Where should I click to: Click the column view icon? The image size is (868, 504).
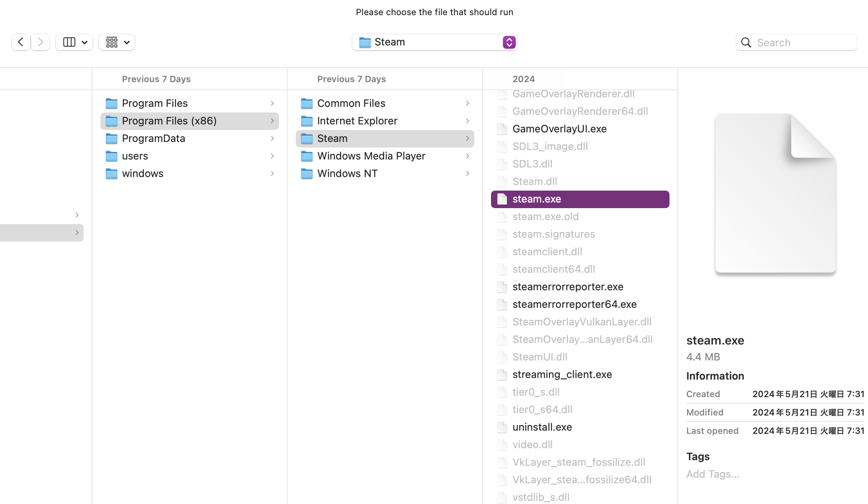pyautogui.click(x=69, y=42)
